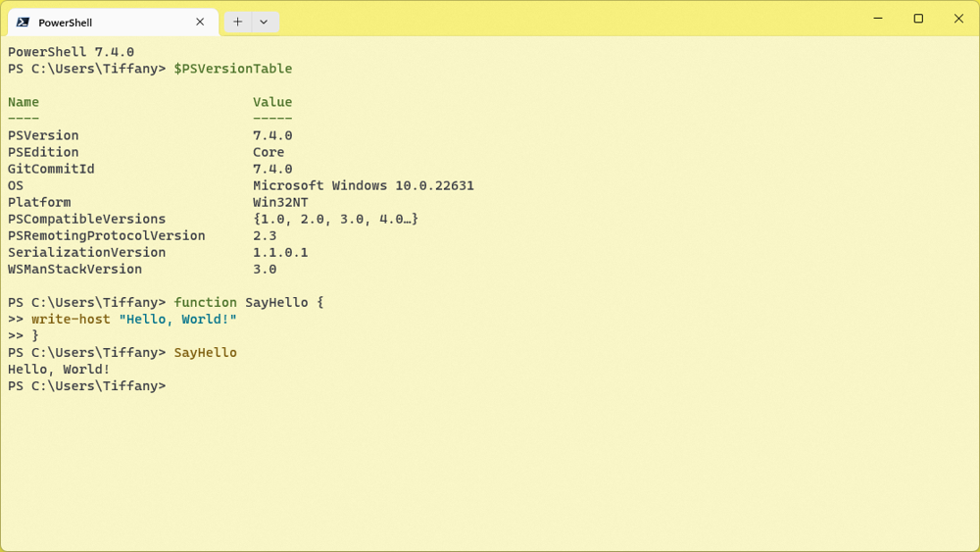The width and height of the screenshot is (980, 552).
Task: Click the Core value text
Action: (269, 153)
